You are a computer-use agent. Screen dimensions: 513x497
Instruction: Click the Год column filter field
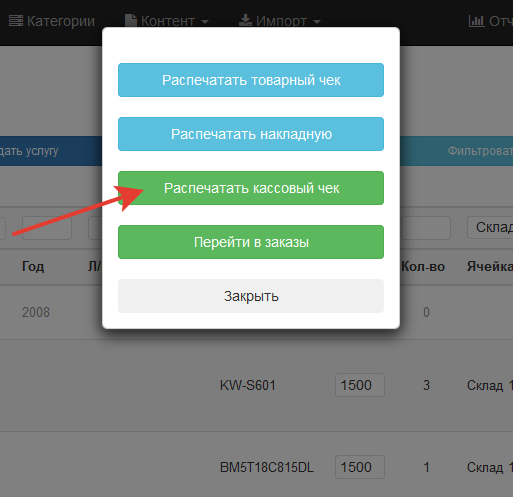click(x=47, y=228)
